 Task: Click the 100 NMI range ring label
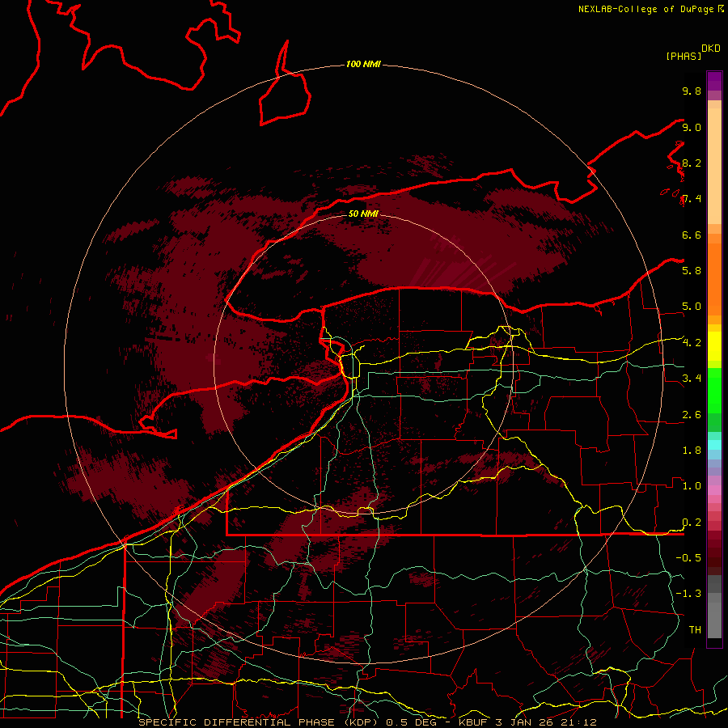(x=363, y=64)
